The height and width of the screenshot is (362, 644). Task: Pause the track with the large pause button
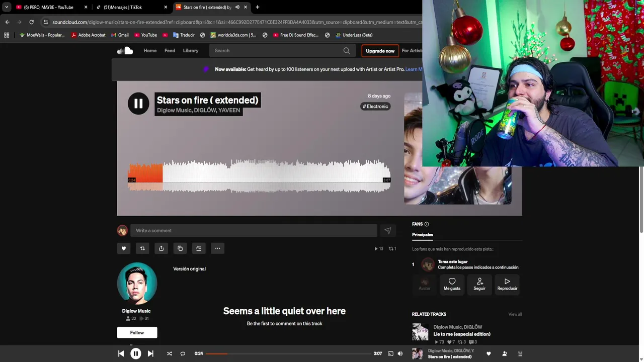pyautogui.click(x=138, y=104)
